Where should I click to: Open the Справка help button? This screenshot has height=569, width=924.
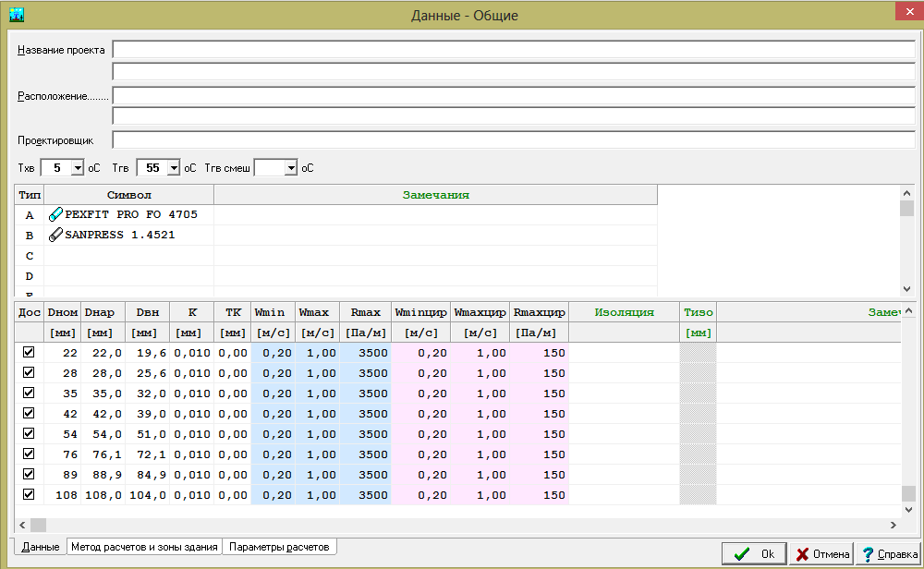click(889, 553)
